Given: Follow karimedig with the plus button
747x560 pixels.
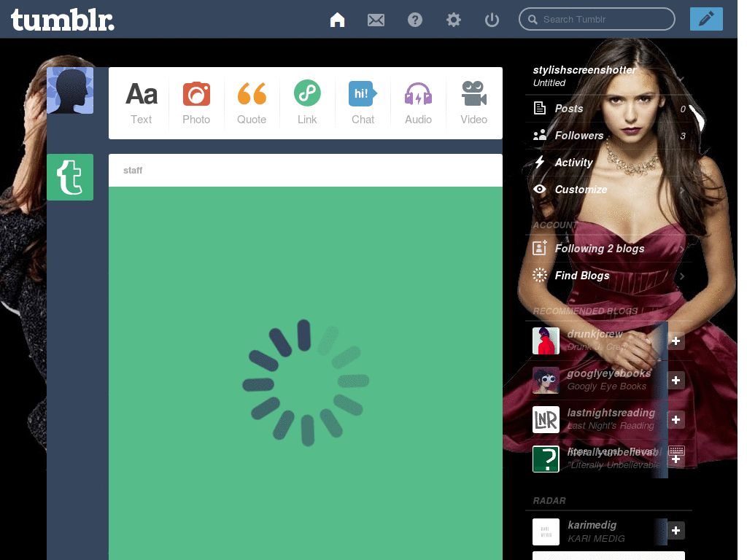Looking at the screenshot, I should [676, 531].
